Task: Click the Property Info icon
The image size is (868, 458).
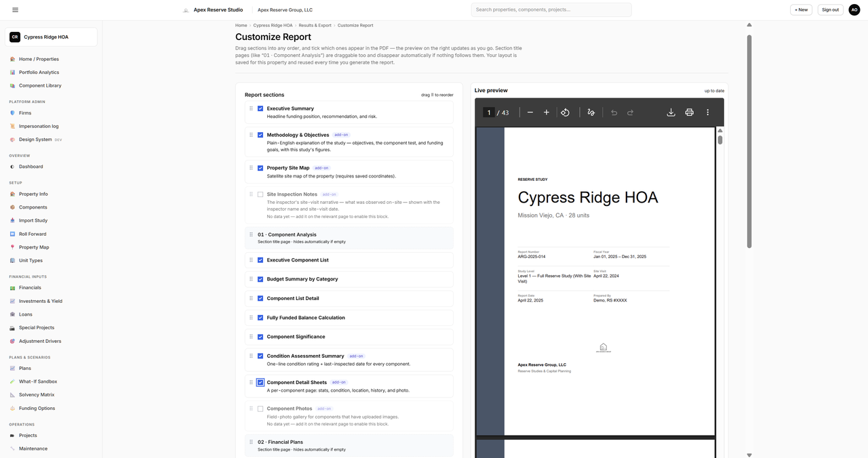Action: pyautogui.click(x=12, y=194)
